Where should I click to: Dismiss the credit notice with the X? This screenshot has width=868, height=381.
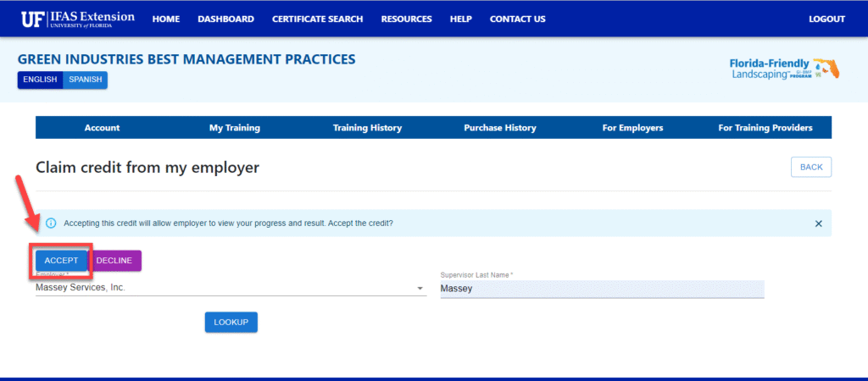[818, 224]
